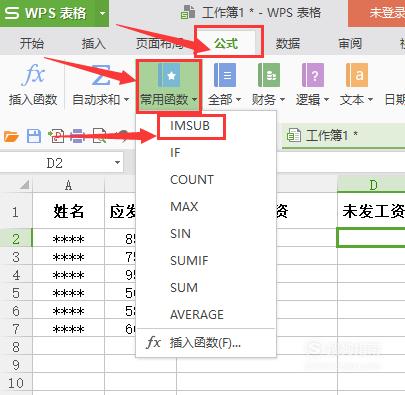Click the fx icon beside 插入函数(F)...
Image resolution: width=405 pixels, height=395 pixels.
pos(154,342)
